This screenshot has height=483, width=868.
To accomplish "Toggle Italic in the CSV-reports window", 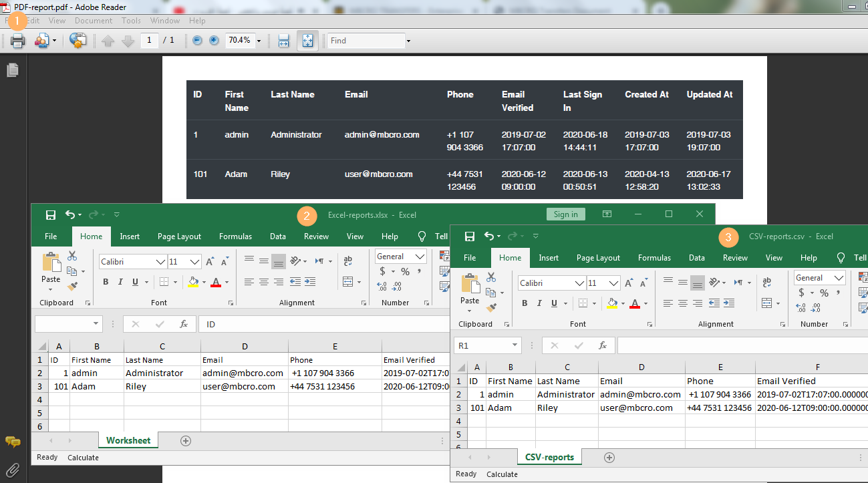I will (539, 303).
